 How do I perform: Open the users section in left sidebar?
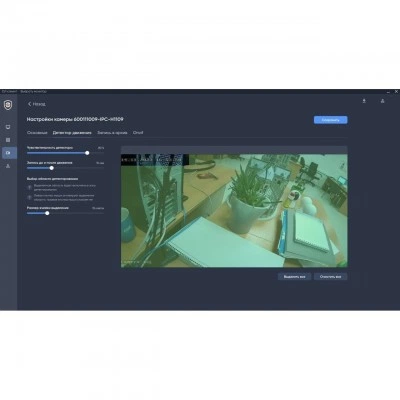tap(8, 166)
